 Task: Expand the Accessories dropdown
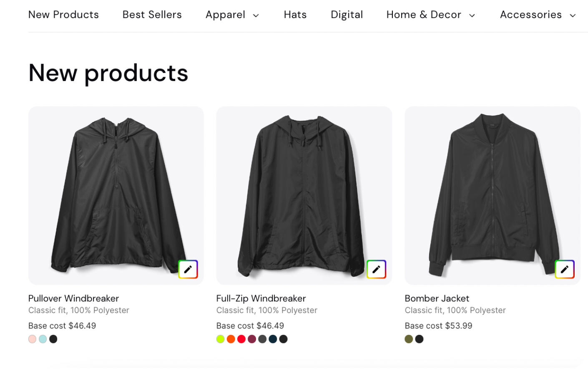[x=537, y=15]
